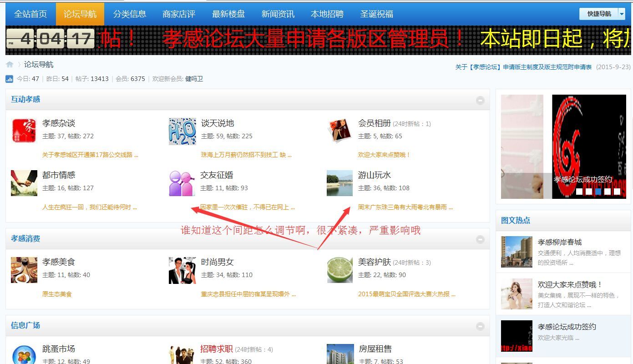Screen dimensions: 633x364
Task: Open the 孝感论坛成功签约 sidebar thumbnail
Action: [x=517, y=336]
